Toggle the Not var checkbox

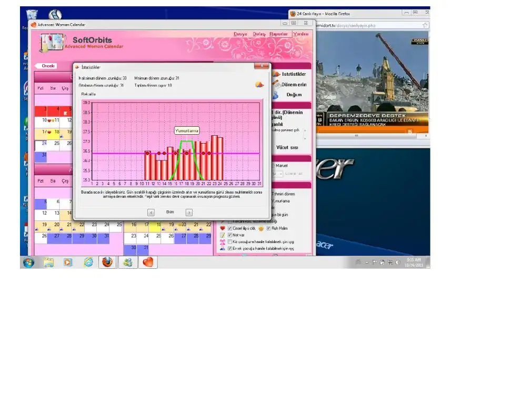[x=230, y=235]
